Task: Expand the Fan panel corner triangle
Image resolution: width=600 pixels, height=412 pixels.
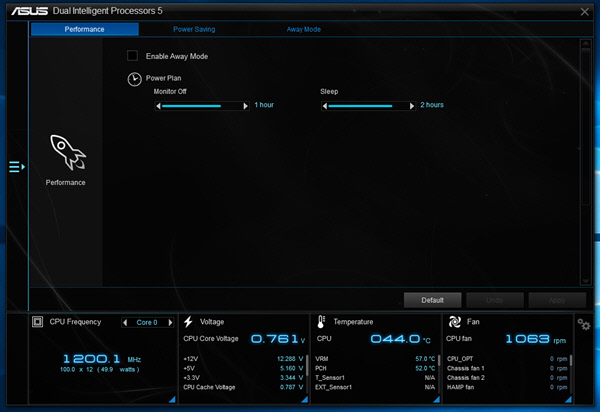Action: pos(568,399)
